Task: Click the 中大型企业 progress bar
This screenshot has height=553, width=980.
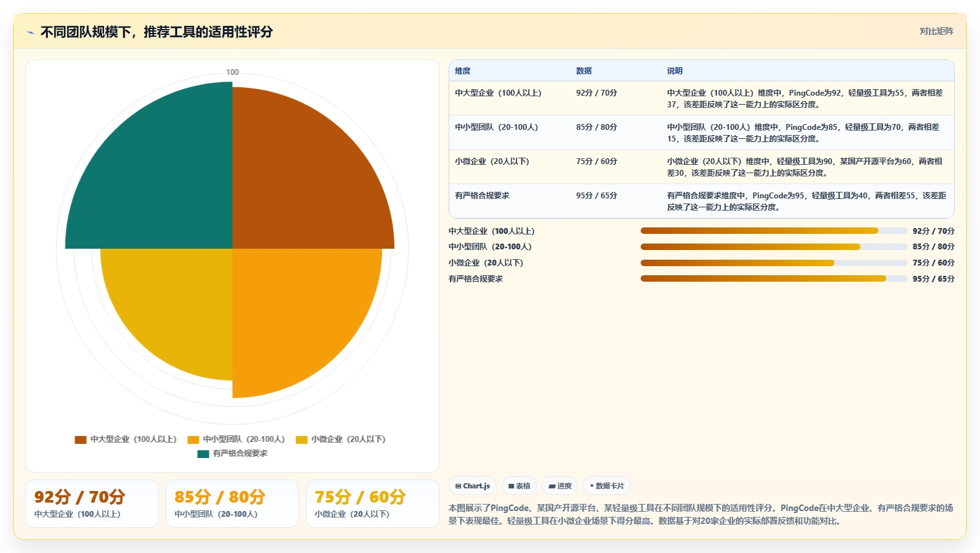Action: pyautogui.click(x=774, y=231)
